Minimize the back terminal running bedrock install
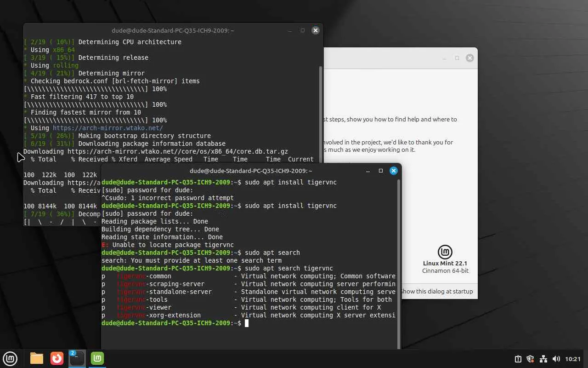 point(290,30)
